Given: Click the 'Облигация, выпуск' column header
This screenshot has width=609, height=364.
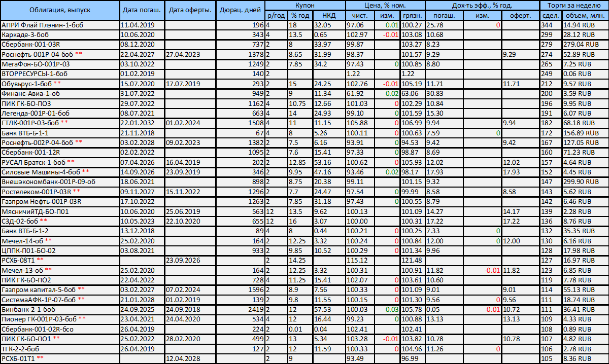Looking at the screenshot, I should [x=60, y=10].
